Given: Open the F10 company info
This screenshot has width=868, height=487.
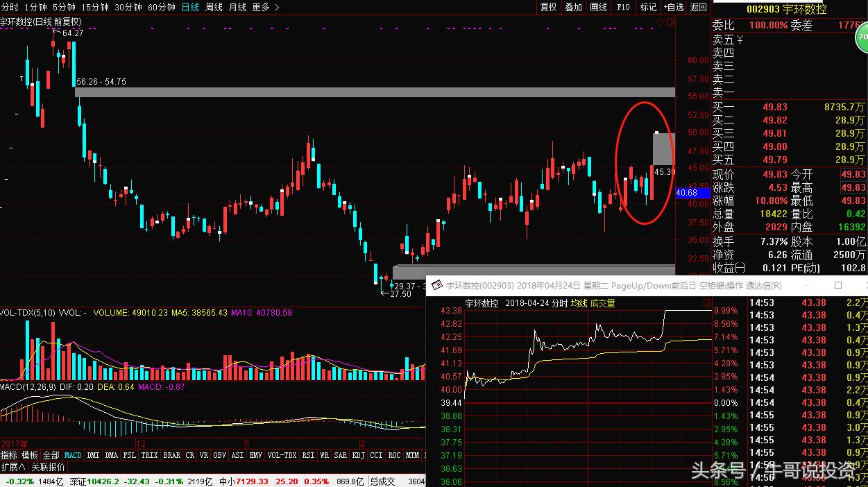Looking at the screenshot, I should tap(622, 7).
